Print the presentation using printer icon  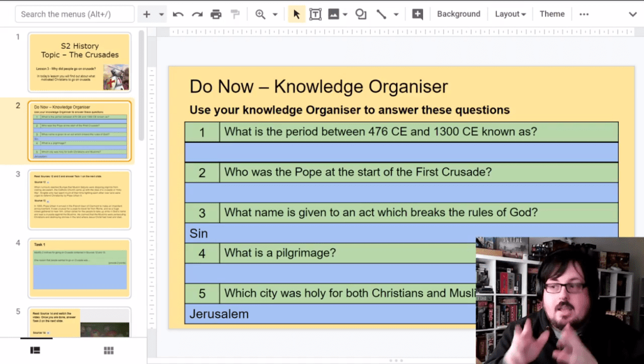tap(216, 14)
